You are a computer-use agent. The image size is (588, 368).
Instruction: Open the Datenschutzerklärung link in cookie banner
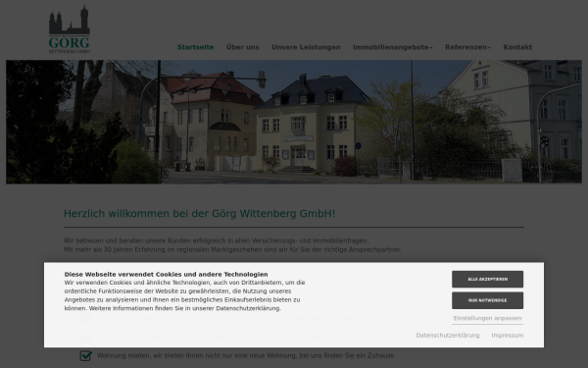click(x=448, y=336)
